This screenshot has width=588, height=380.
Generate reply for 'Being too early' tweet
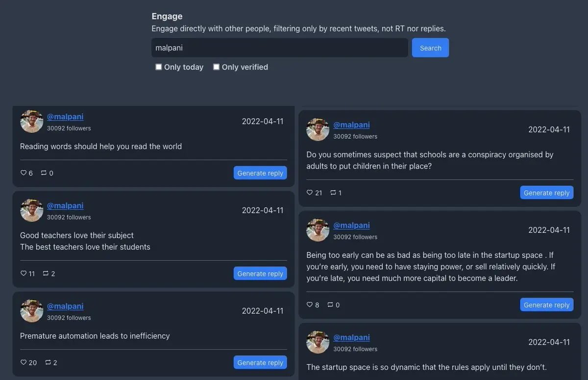coord(546,305)
